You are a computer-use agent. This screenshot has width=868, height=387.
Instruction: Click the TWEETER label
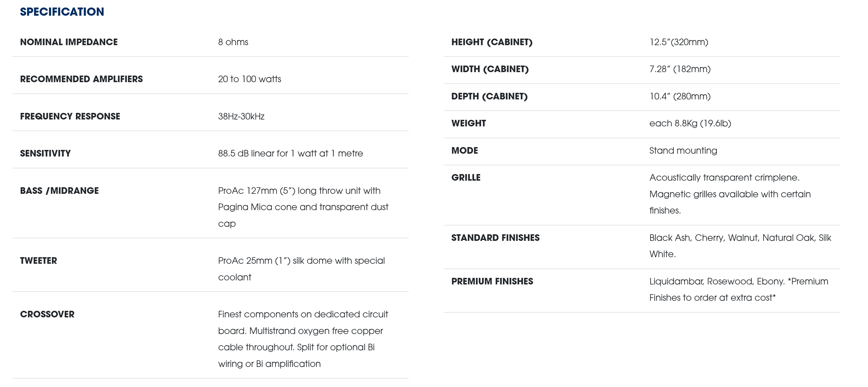coord(39,261)
